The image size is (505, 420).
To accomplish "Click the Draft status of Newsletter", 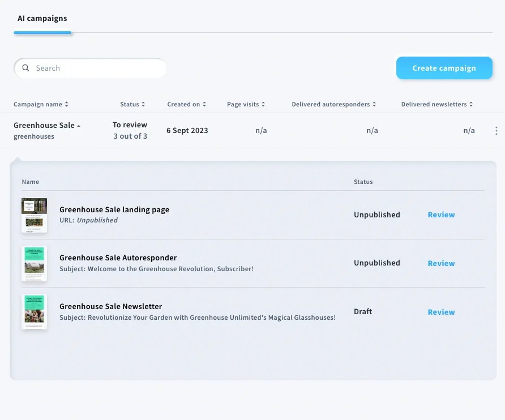I will click(363, 311).
